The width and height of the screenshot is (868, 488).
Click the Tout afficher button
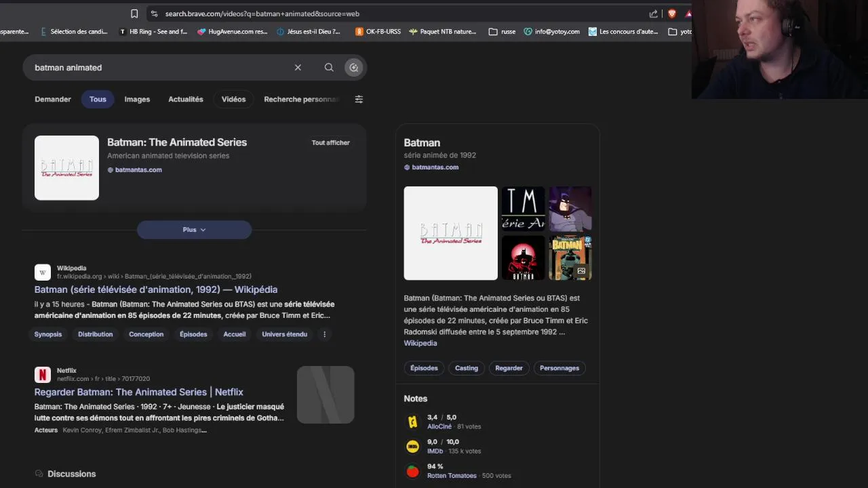[x=331, y=142]
